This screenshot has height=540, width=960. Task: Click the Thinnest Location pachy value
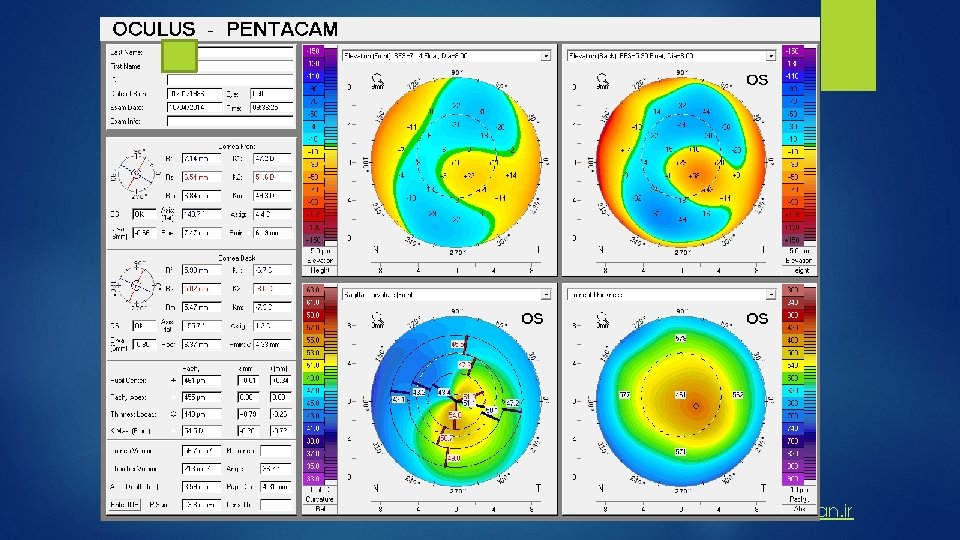point(201,414)
